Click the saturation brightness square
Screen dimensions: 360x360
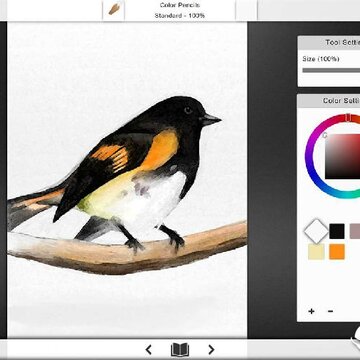coord(343,156)
